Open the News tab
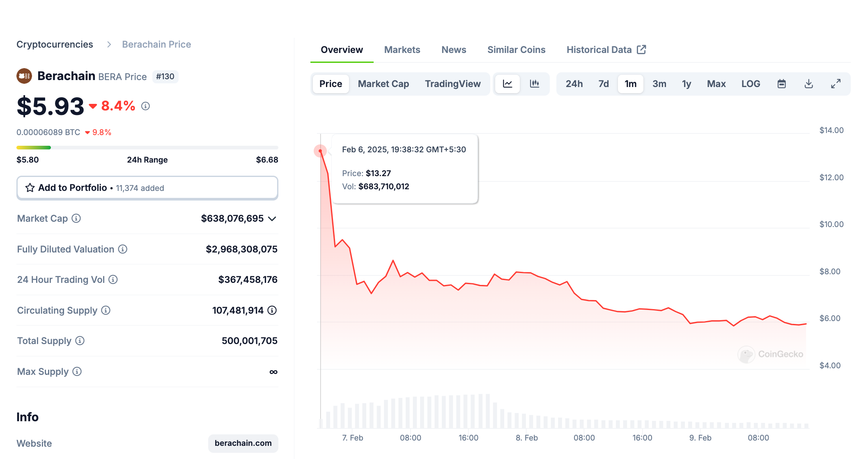Screen dimensions: 868x459 (x=454, y=50)
